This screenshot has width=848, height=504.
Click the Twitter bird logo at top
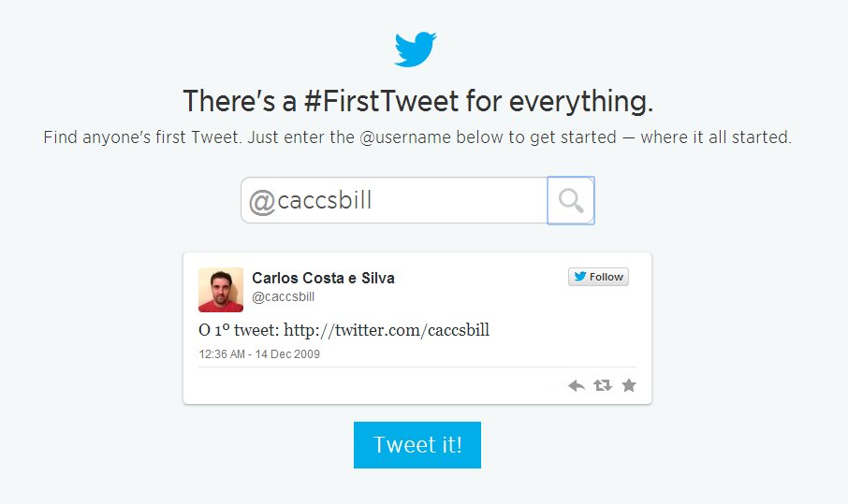tap(416, 50)
